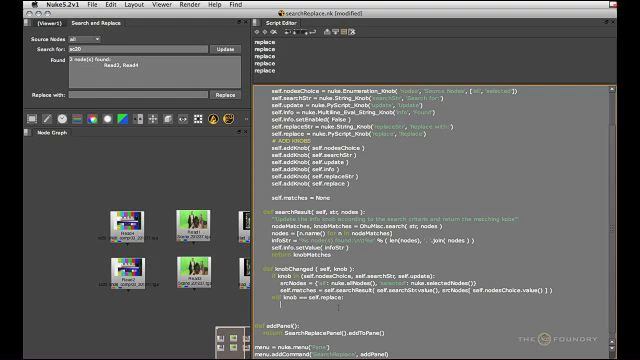Open the Color nodes wheel icon
640x360 pixels.
click(x=92, y=119)
